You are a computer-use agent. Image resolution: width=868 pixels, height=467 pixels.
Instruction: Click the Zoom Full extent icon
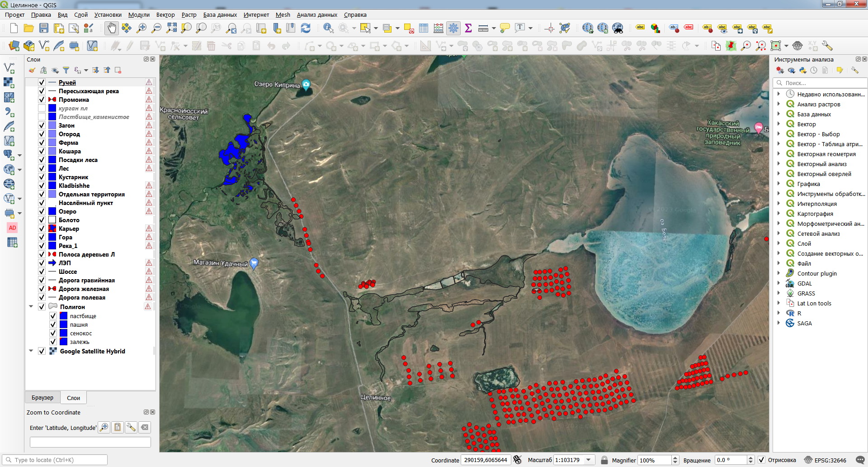(x=171, y=29)
